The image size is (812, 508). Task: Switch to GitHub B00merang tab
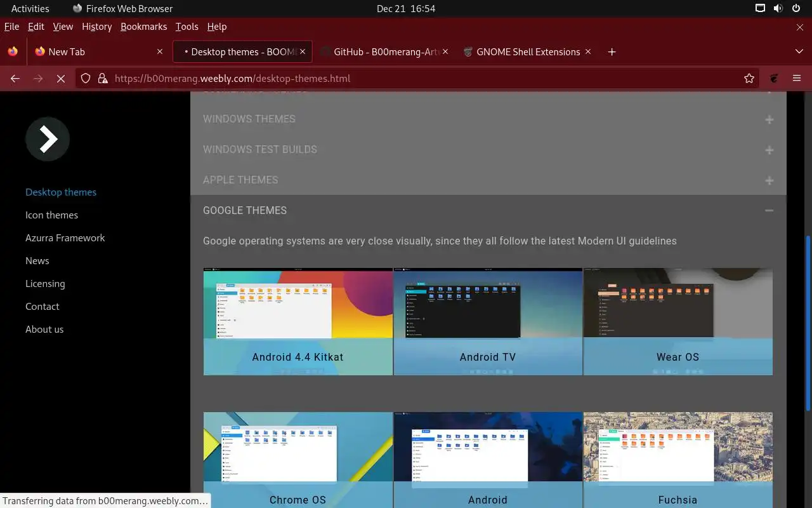point(386,51)
